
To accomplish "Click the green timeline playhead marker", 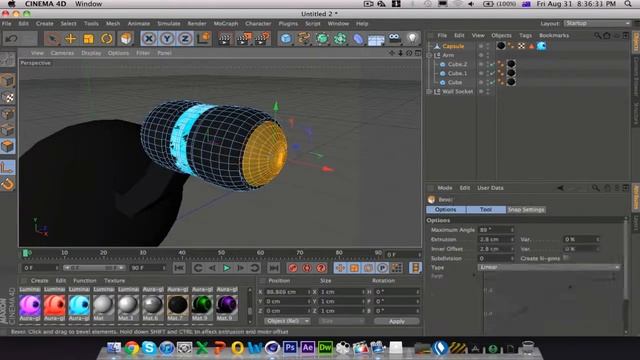I will [x=25, y=253].
